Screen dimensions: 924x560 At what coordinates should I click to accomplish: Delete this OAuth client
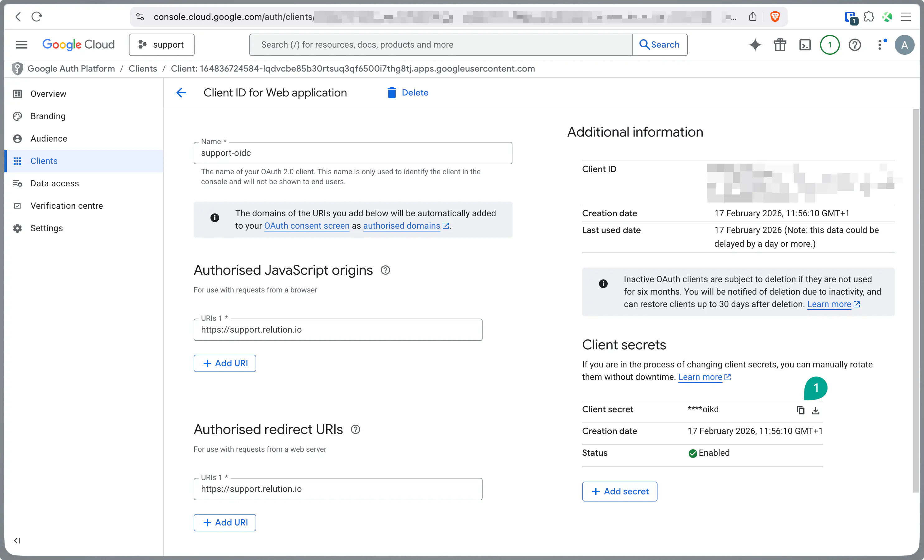[408, 93]
